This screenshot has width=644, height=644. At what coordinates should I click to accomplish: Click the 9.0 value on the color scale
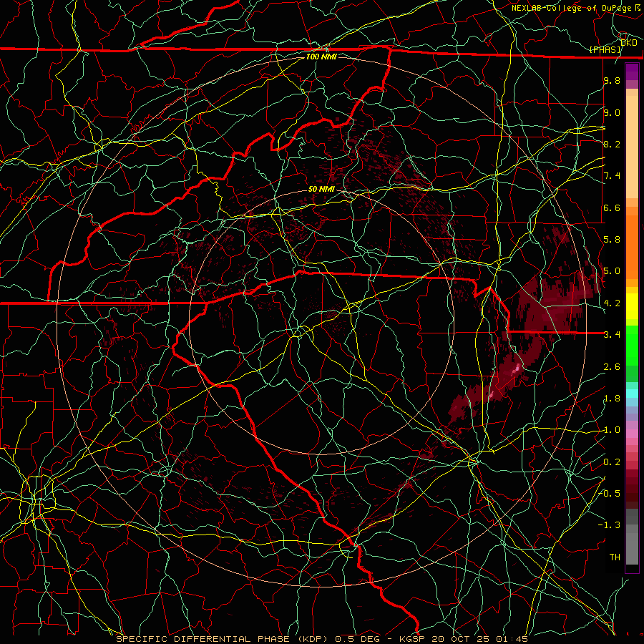coord(612,112)
